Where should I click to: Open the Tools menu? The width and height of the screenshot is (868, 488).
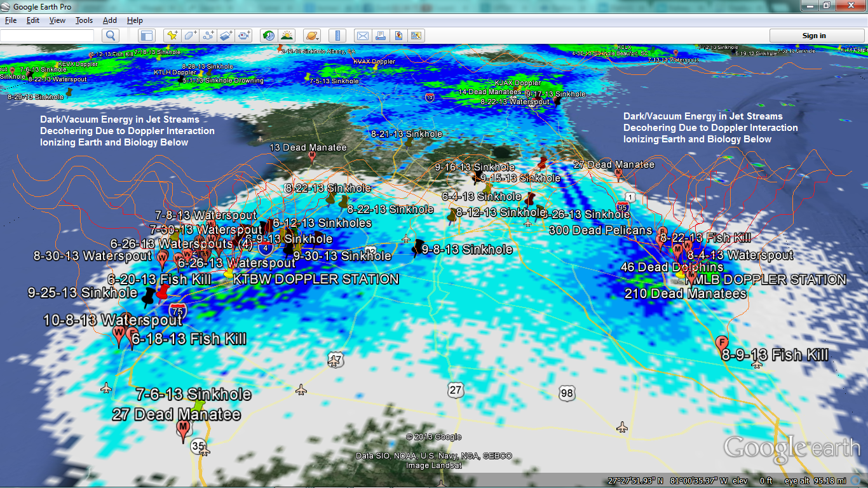pyautogui.click(x=84, y=20)
